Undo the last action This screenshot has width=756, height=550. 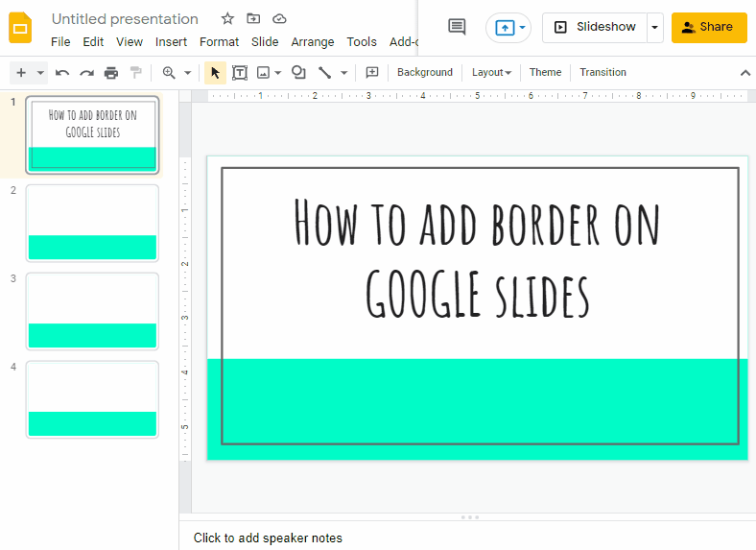[62, 73]
